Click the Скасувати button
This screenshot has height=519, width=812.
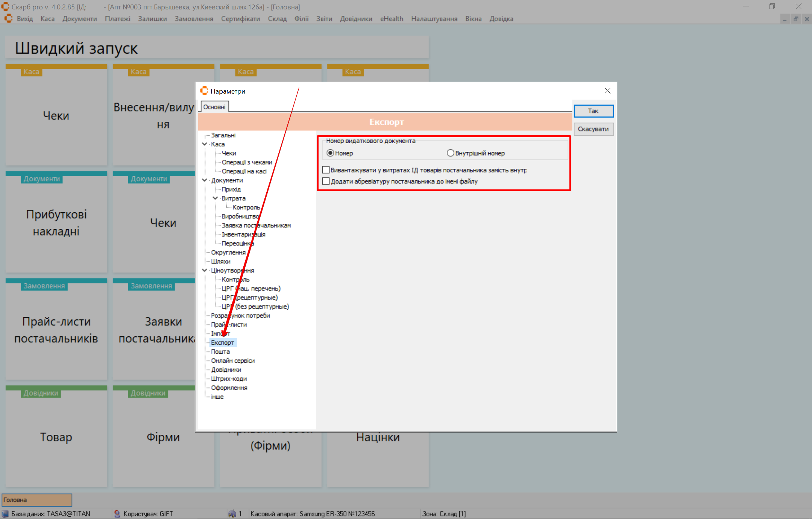pos(593,129)
